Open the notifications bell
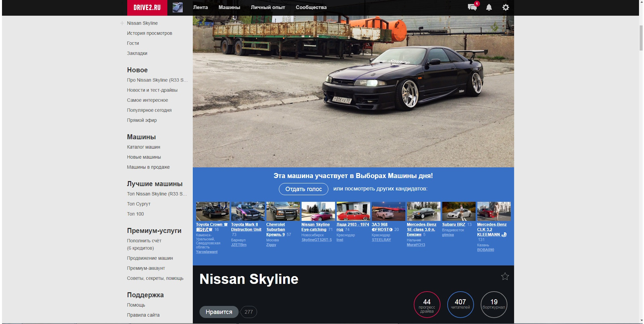The width and height of the screenshot is (644, 324). (x=489, y=7)
